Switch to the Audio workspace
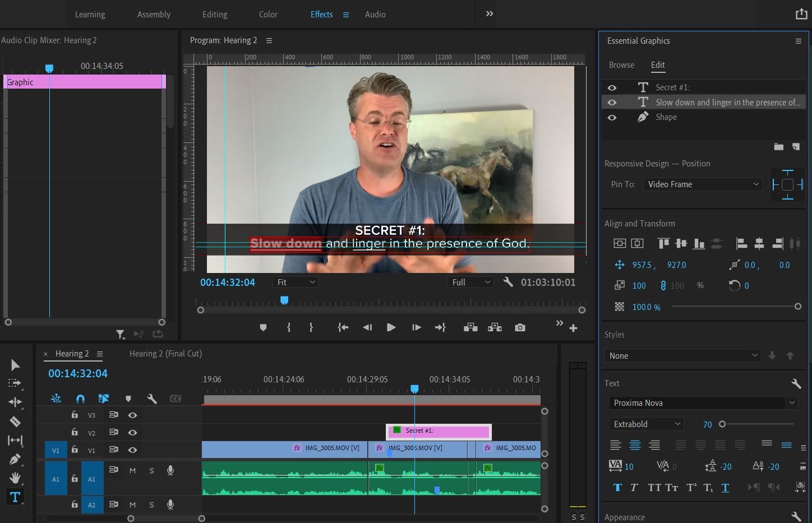The image size is (812, 523). coord(375,14)
